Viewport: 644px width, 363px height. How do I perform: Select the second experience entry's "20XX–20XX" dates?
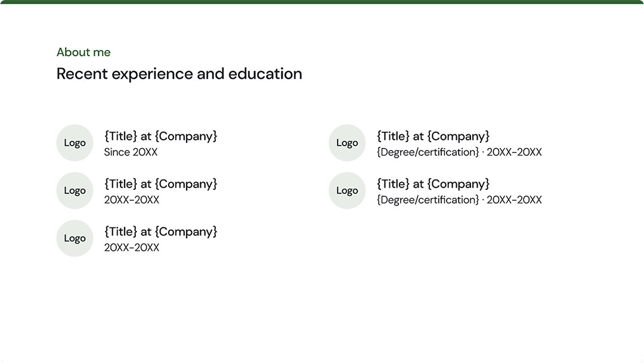132,200
